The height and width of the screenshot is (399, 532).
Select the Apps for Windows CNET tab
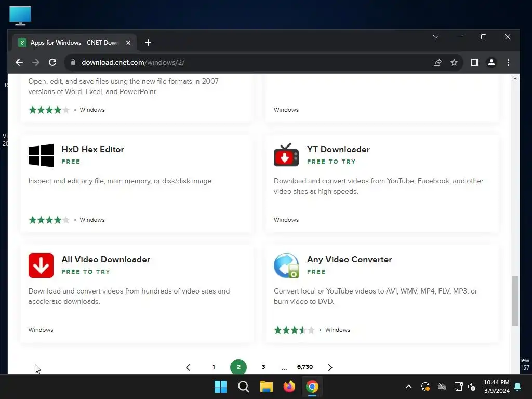[x=75, y=43]
